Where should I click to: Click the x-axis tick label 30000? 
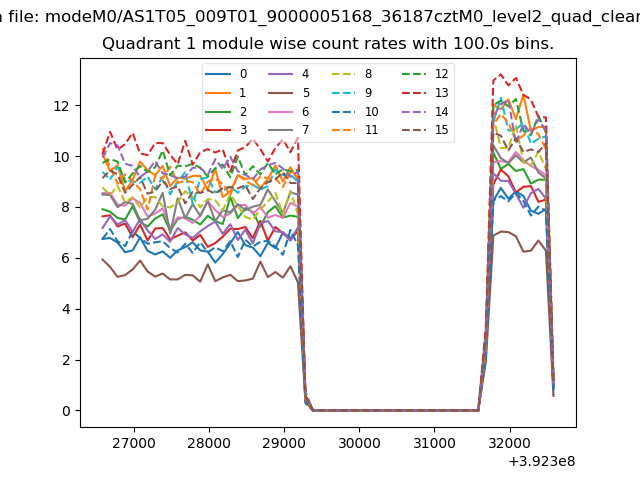358,443
